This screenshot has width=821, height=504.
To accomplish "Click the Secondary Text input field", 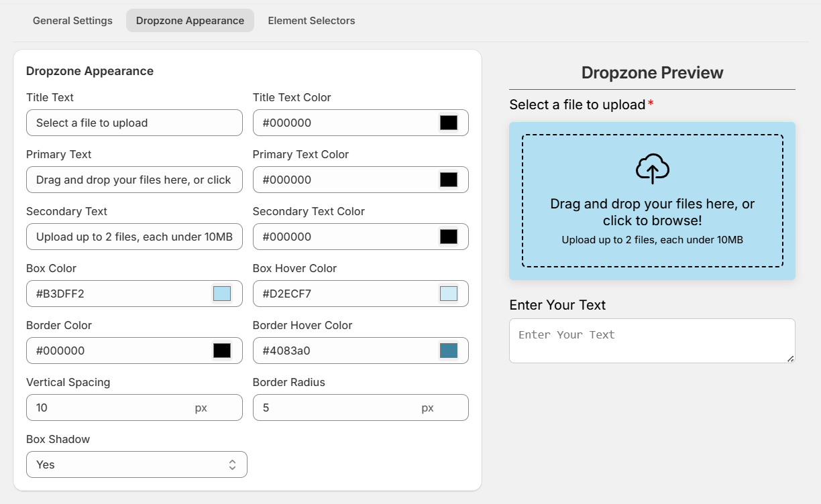I will point(134,237).
